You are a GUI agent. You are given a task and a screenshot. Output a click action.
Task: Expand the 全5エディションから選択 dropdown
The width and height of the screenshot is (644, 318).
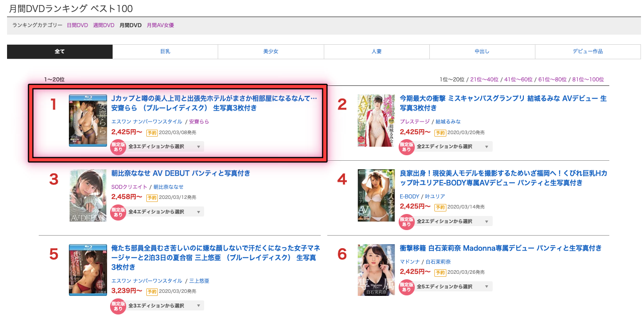pyautogui.click(x=454, y=286)
